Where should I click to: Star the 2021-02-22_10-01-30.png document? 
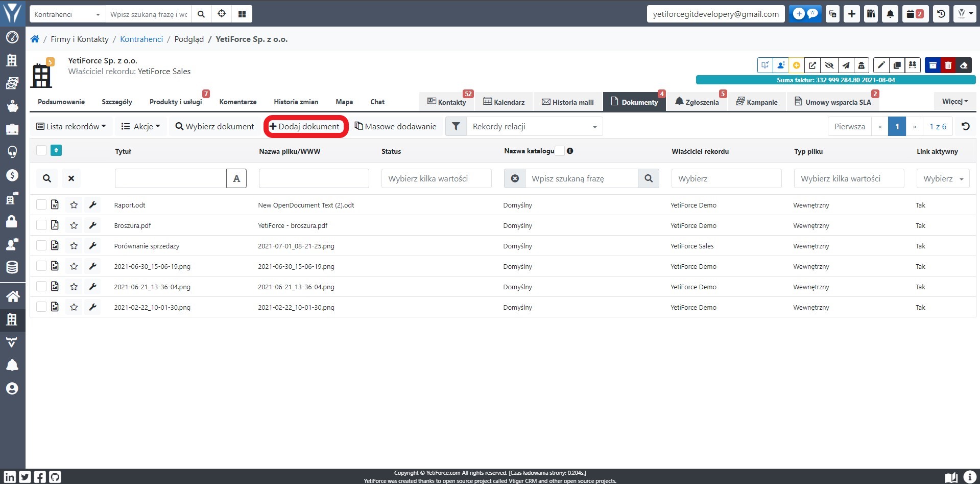point(74,307)
